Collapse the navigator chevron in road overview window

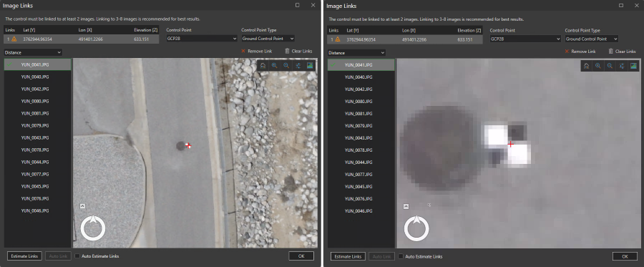(82, 205)
